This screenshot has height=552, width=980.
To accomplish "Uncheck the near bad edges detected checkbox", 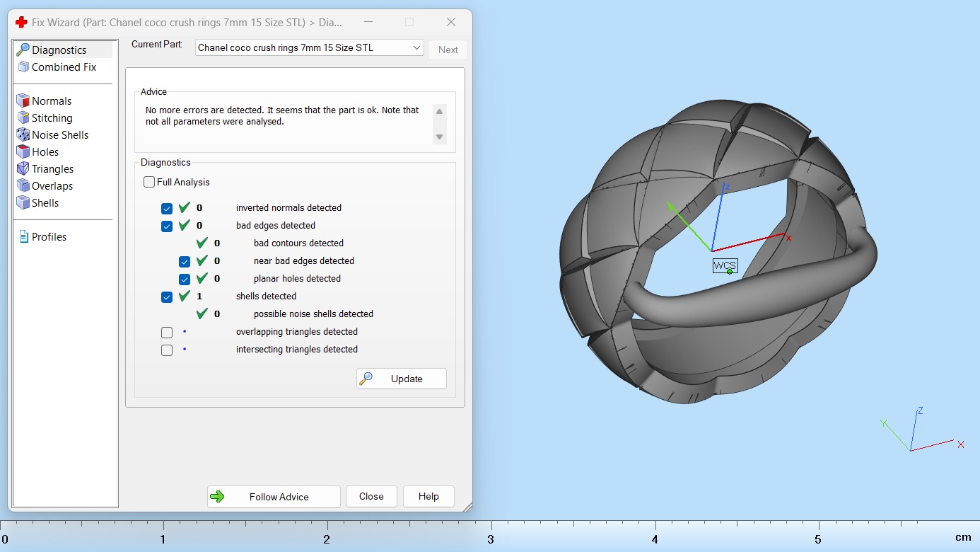I will pyautogui.click(x=185, y=262).
